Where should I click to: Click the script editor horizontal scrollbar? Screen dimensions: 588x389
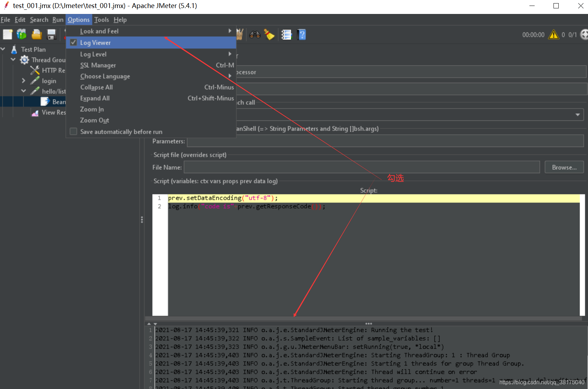coord(363,318)
